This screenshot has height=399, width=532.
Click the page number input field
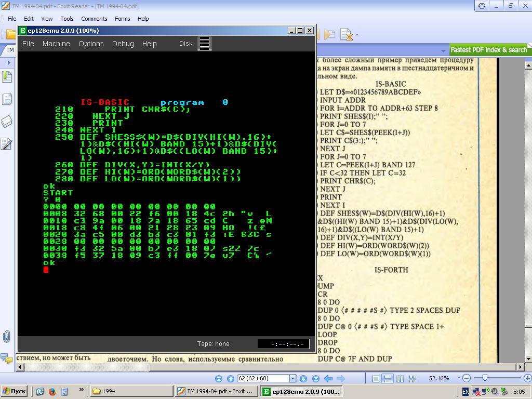[263, 378]
